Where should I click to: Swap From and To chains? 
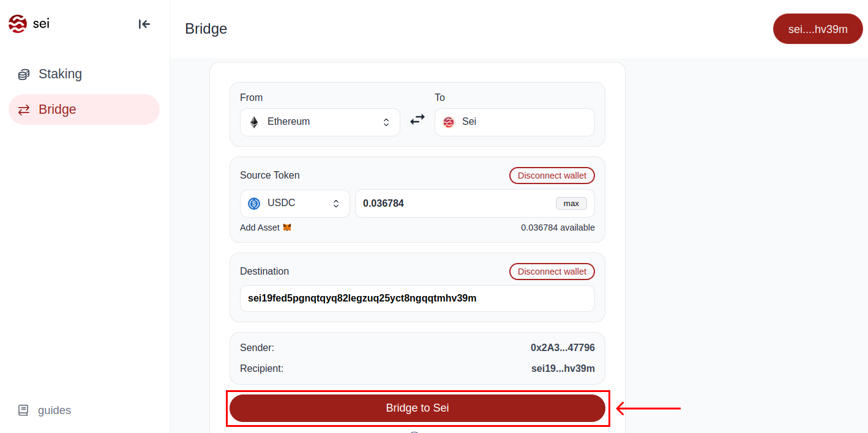coord(417,120)
